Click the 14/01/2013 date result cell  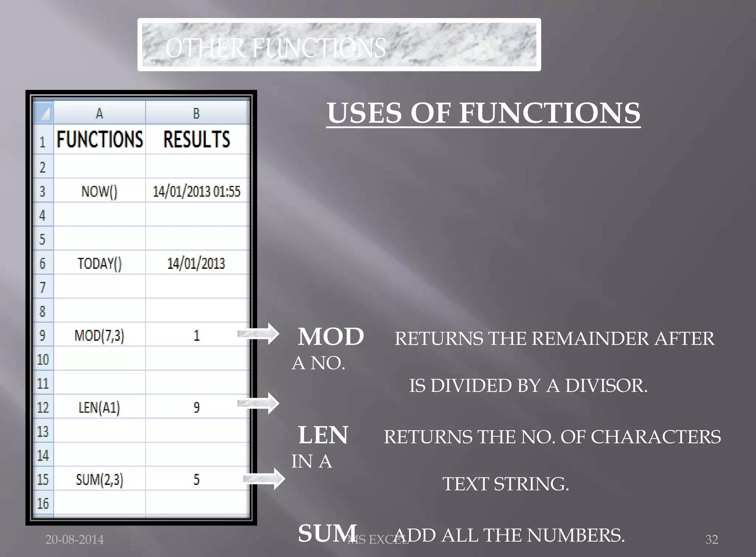click(x=197, y=263)
